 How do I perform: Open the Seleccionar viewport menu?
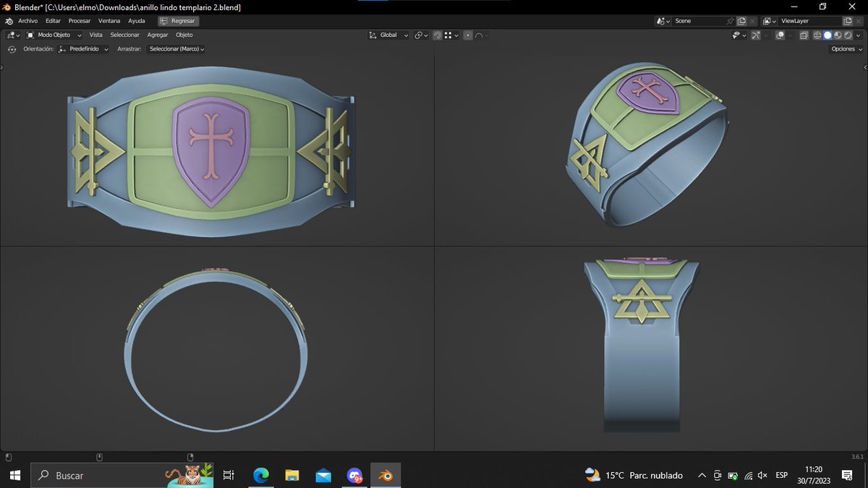[x=124, y=35]
